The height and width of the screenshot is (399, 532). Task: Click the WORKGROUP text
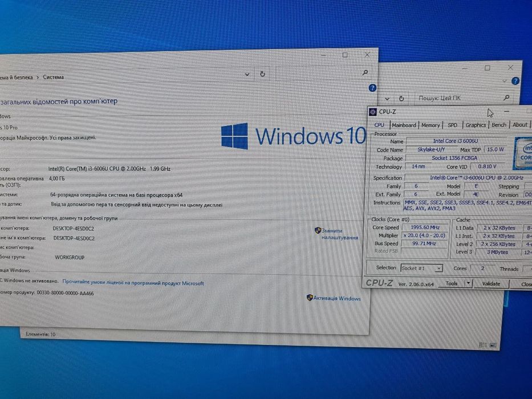click(70, 257)
